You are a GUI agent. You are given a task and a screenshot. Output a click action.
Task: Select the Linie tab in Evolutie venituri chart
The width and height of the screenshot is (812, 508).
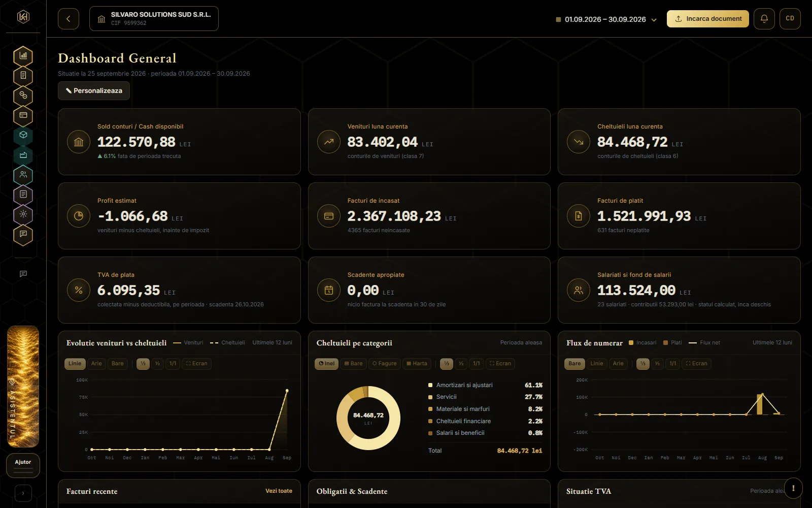(75, 364)
